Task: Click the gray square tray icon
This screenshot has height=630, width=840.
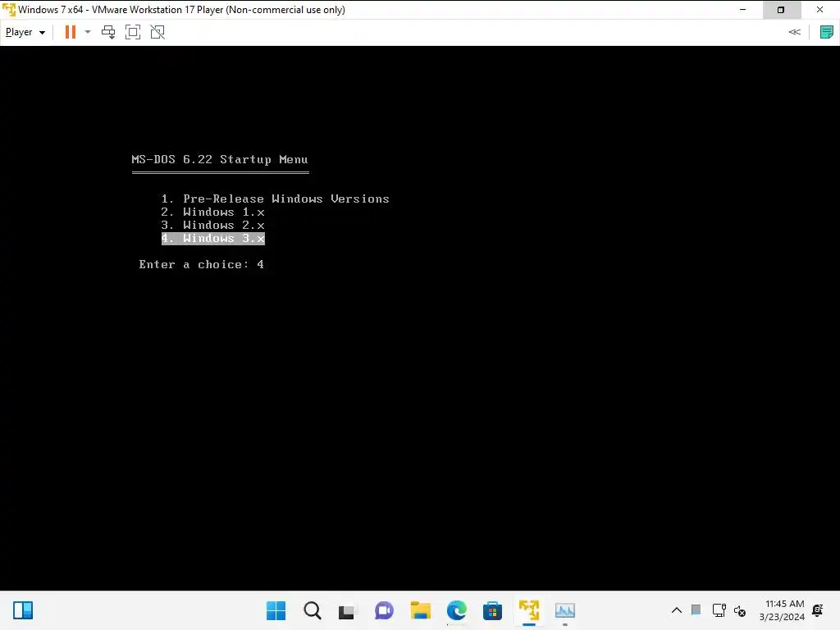Action: click(696, 609)
